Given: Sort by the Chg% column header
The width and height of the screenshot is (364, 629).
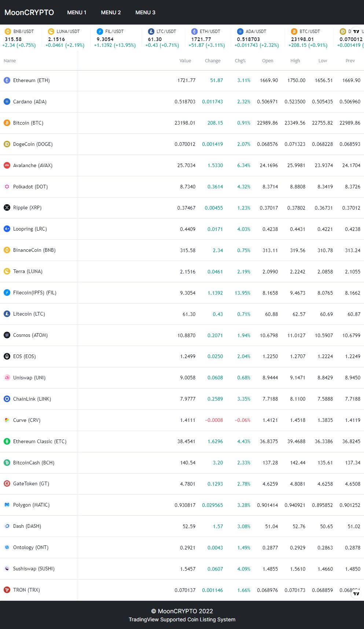Looking at the screenshot, I should coord(240,61).
